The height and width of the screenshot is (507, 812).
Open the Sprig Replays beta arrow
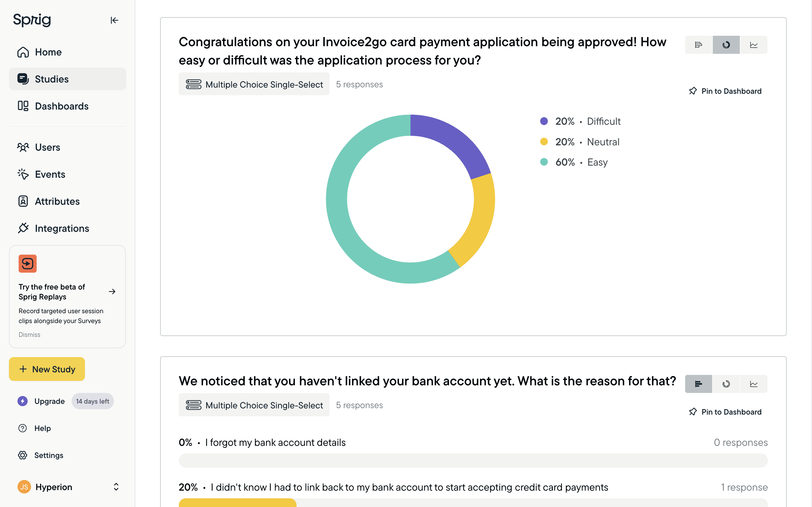(112, 292)
